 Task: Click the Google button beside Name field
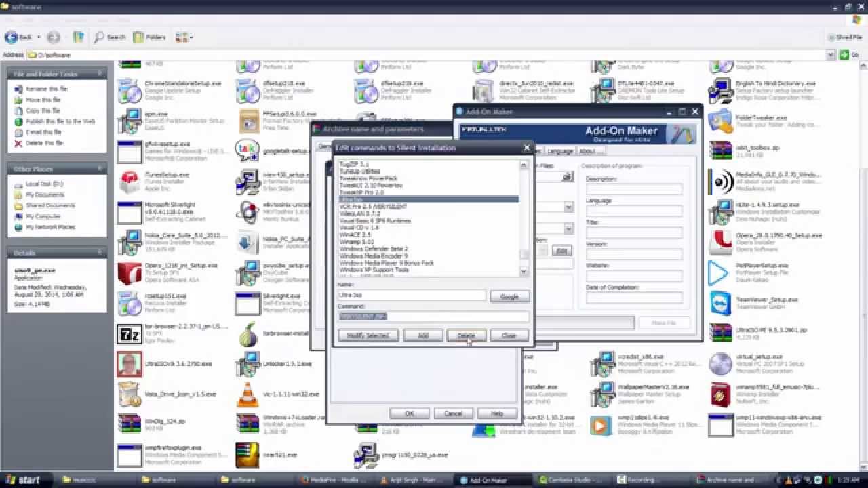[x=509, y=296]
